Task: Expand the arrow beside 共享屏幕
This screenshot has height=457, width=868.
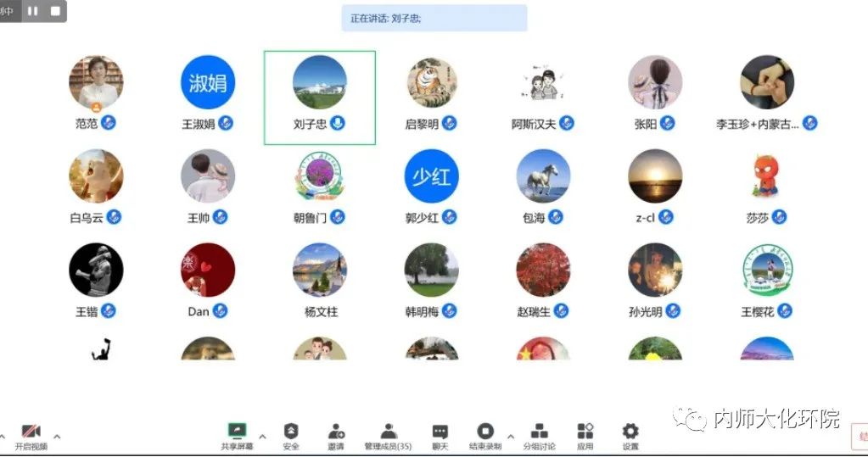Action: [x=262, y=437]
